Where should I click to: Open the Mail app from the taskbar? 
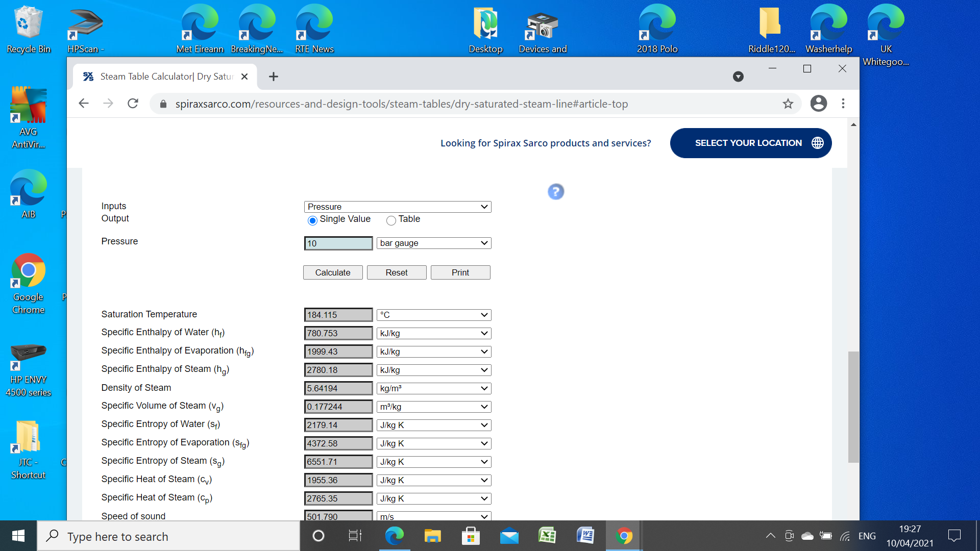click(x=509, y=536)
